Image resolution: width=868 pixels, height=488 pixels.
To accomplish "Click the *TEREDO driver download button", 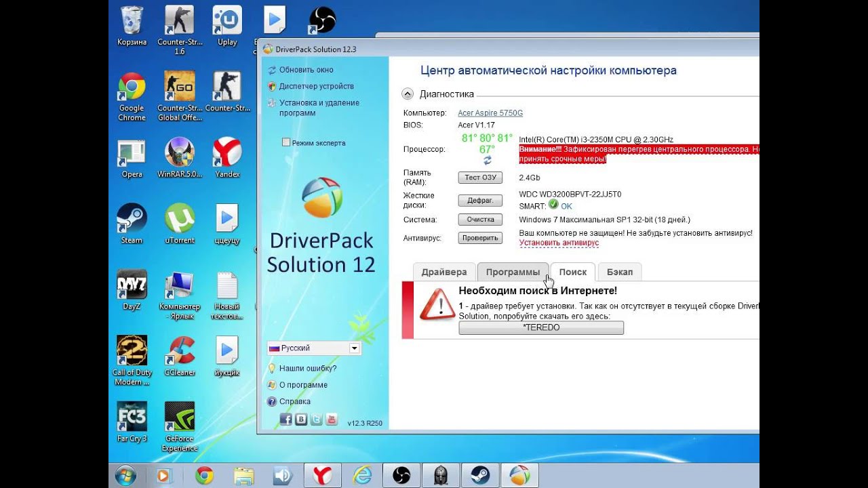I will [541, 327].
